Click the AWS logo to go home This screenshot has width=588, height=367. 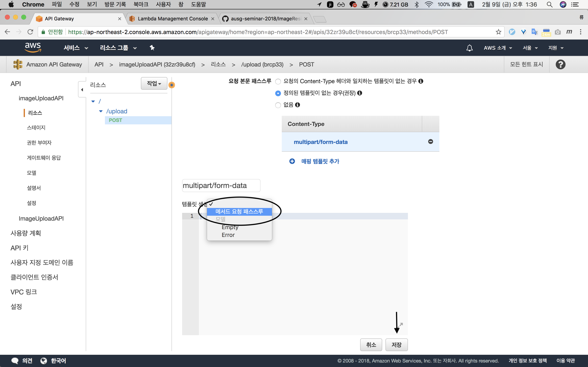coord(33,47)
